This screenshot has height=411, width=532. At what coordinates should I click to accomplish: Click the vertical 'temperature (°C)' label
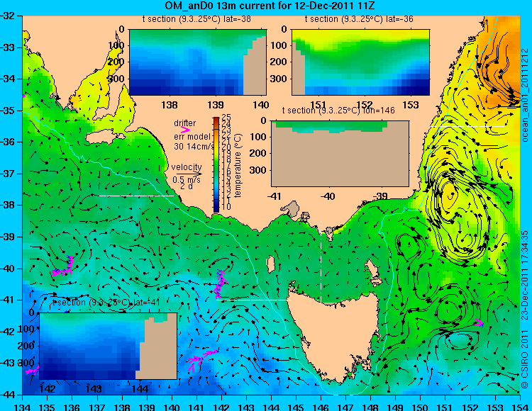click(x=238, y=165)
